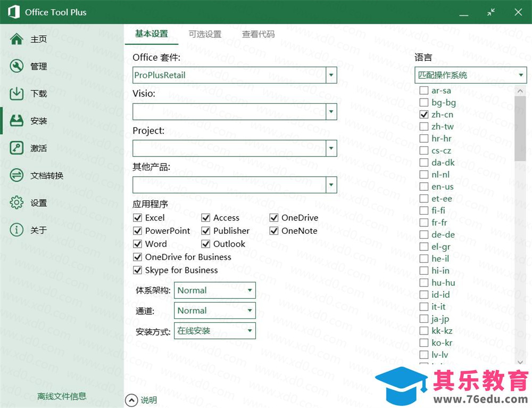Viewport: 532px width, 408px height.
Task: Switch to the 查看代码 tab
Action: (258, 34)
